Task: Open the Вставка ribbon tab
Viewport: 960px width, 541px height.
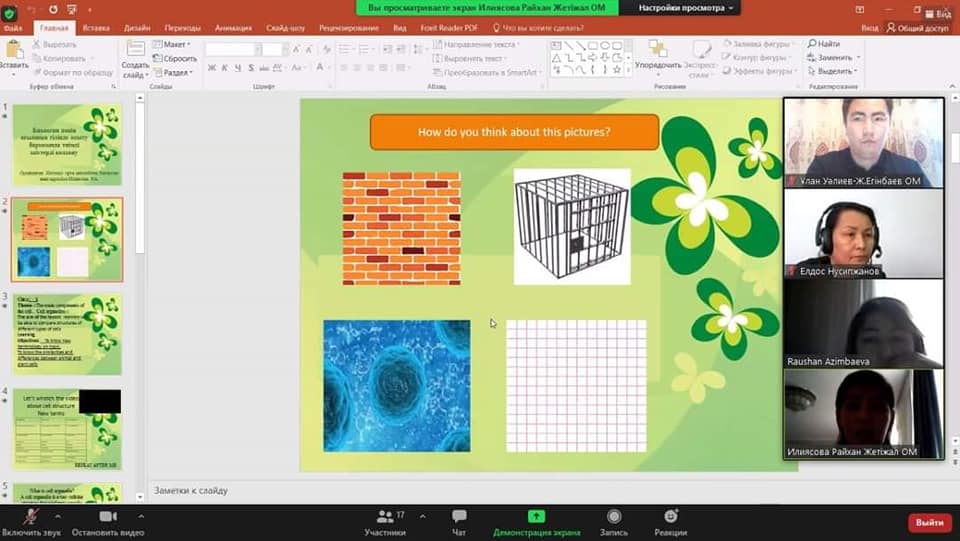Action: tap(97, 29)
